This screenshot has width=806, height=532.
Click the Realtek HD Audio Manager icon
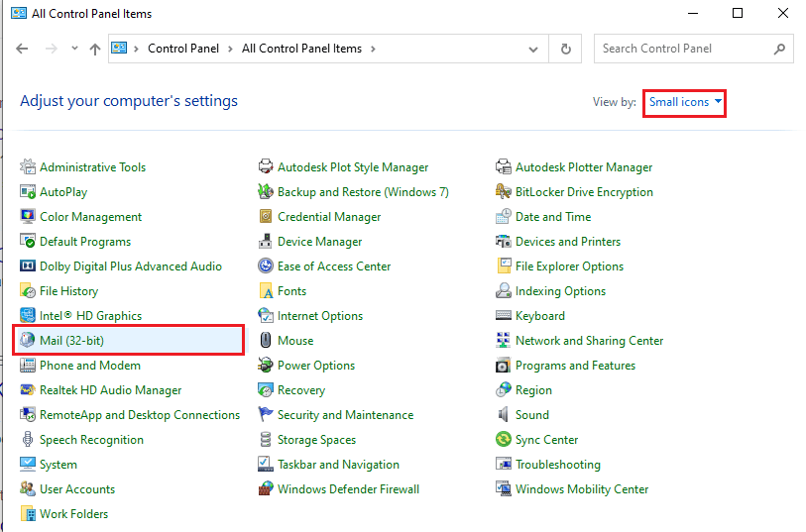pyautogui.click(x=28, y=389)
